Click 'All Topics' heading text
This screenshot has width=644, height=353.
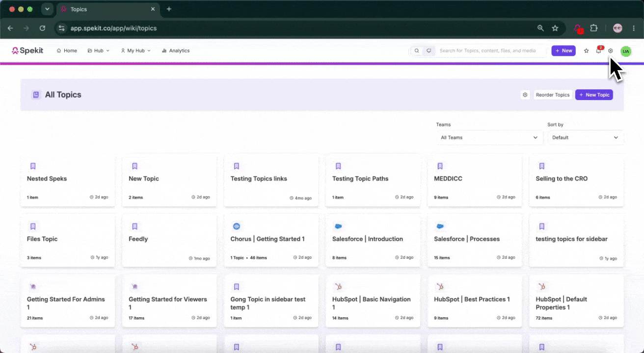(x=63, y=95)
